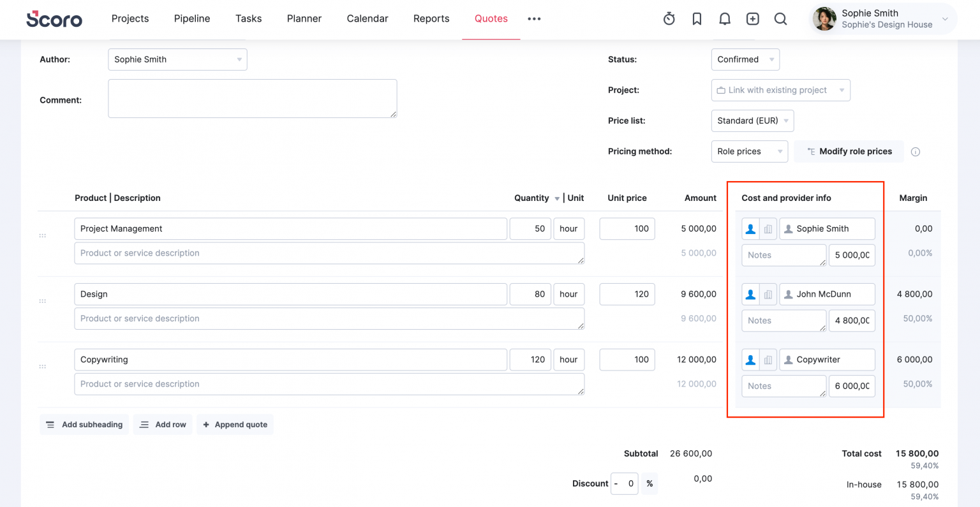Select person provider icon in Design row
Screen dimensions: 980x507
click(750, 294)
